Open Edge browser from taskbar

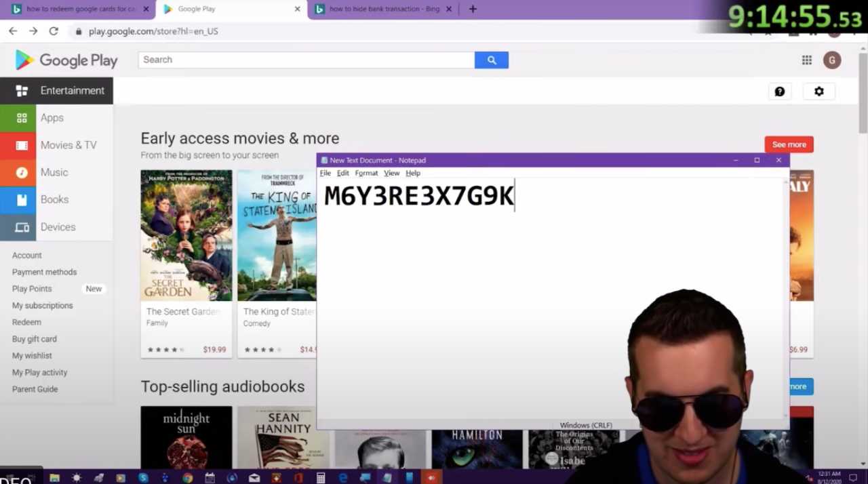point(343,478)
